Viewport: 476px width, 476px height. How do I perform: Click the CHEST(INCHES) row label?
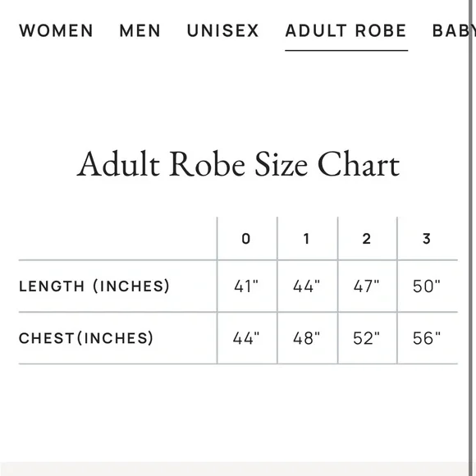[86, 338]
